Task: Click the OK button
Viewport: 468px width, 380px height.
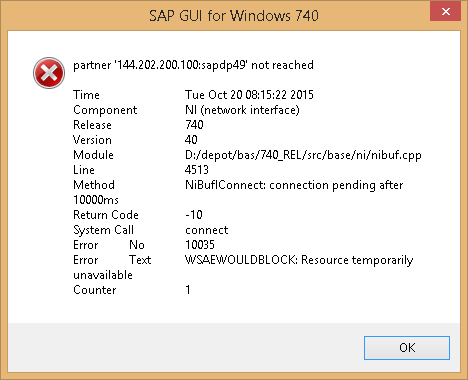Action: 407,348
